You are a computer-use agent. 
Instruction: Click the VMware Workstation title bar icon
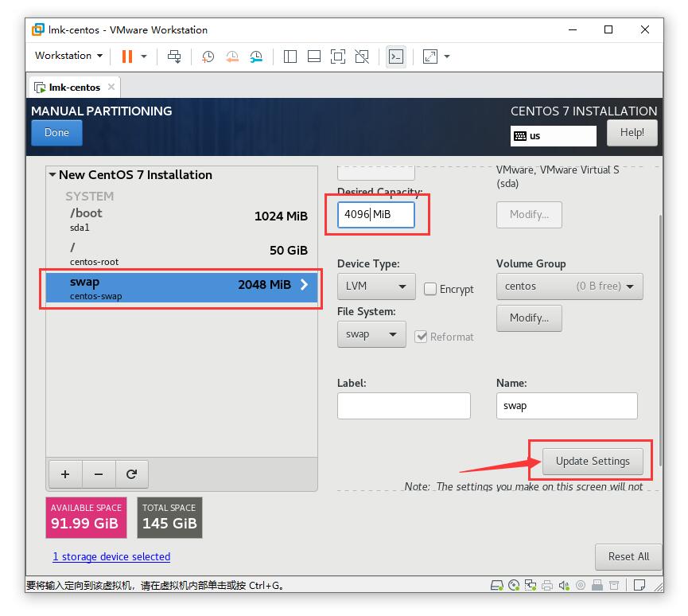(x=38, y=29)
